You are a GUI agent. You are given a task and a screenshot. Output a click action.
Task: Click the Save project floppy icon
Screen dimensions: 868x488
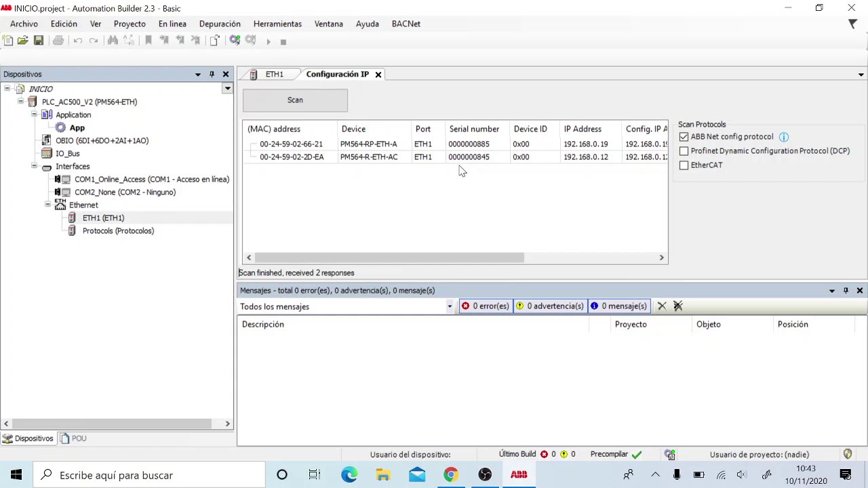coord(39,41)
